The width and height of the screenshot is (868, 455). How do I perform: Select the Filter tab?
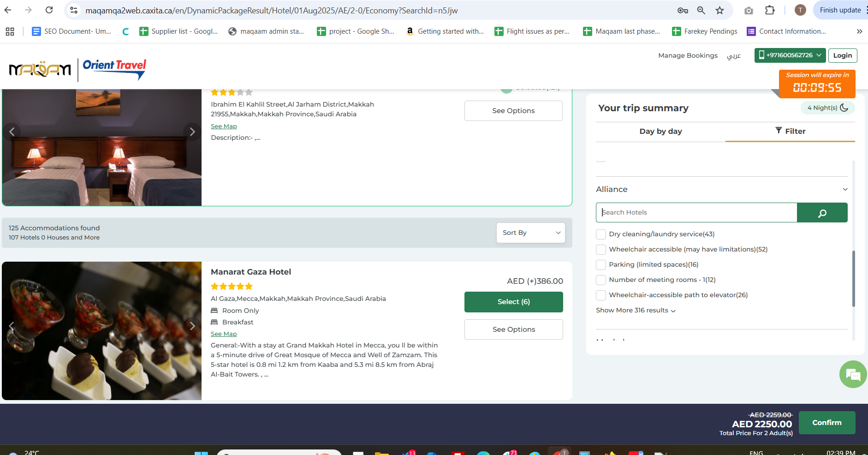point(790,132)
